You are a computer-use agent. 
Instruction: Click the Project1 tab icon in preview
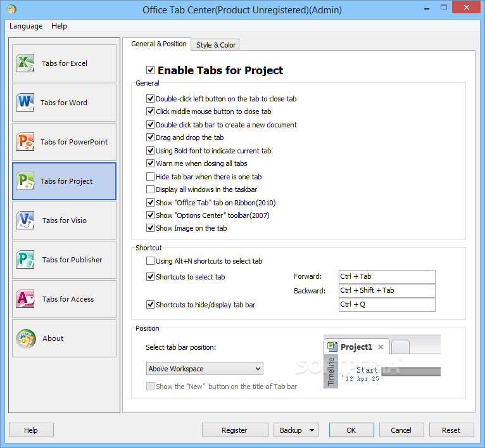click(332, 346)
